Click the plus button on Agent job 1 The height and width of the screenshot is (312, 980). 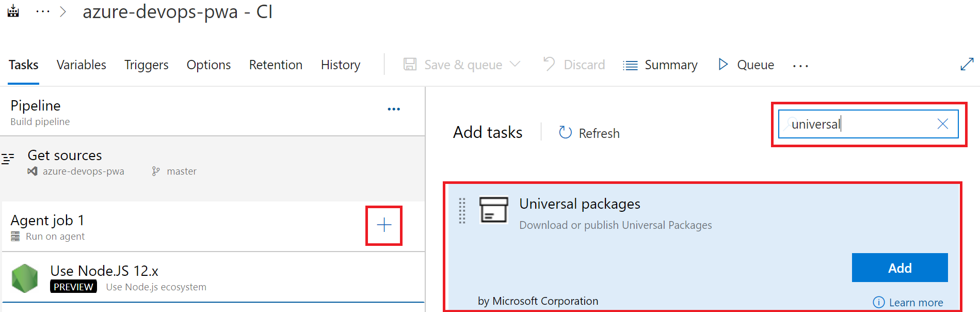click(x=384, y=226)
